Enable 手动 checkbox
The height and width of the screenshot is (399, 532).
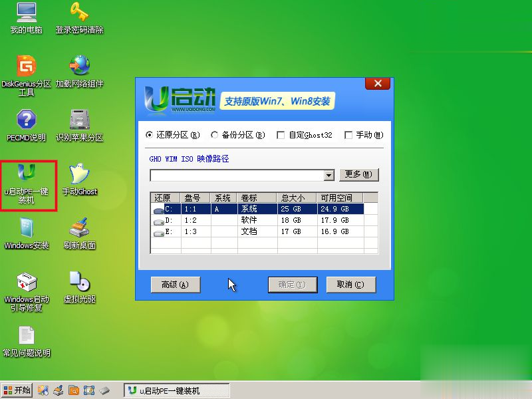pyautogui.click(x=348, y=135)
